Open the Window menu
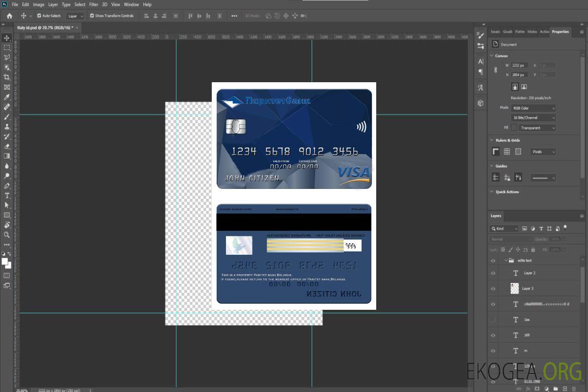Viewport: 588px width, 392px height. click(x=131, y=4)
